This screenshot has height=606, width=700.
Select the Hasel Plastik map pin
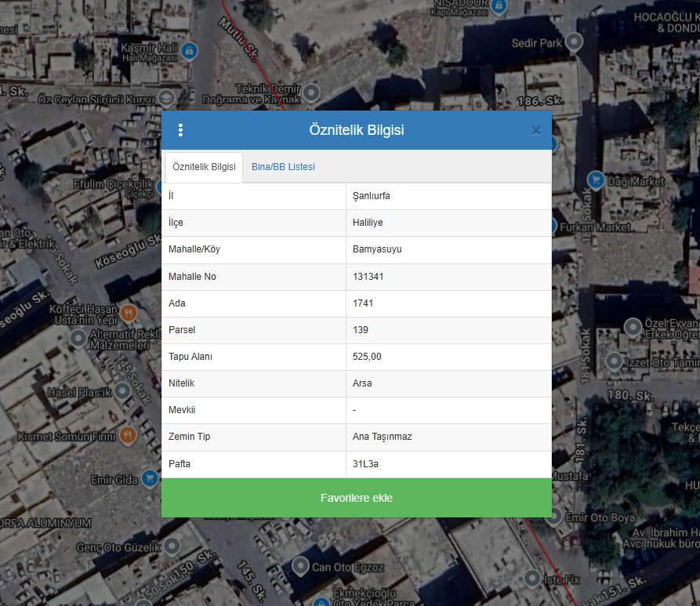coord(122,390)
